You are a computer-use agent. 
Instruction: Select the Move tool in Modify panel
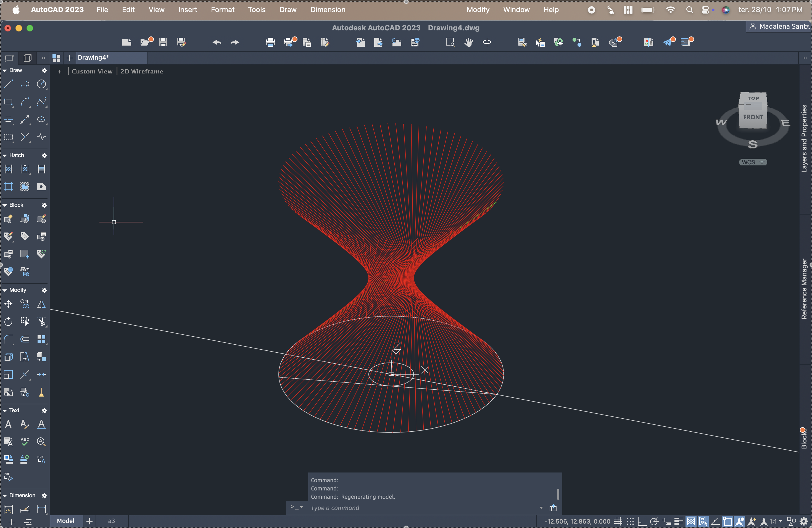(8, 304)
